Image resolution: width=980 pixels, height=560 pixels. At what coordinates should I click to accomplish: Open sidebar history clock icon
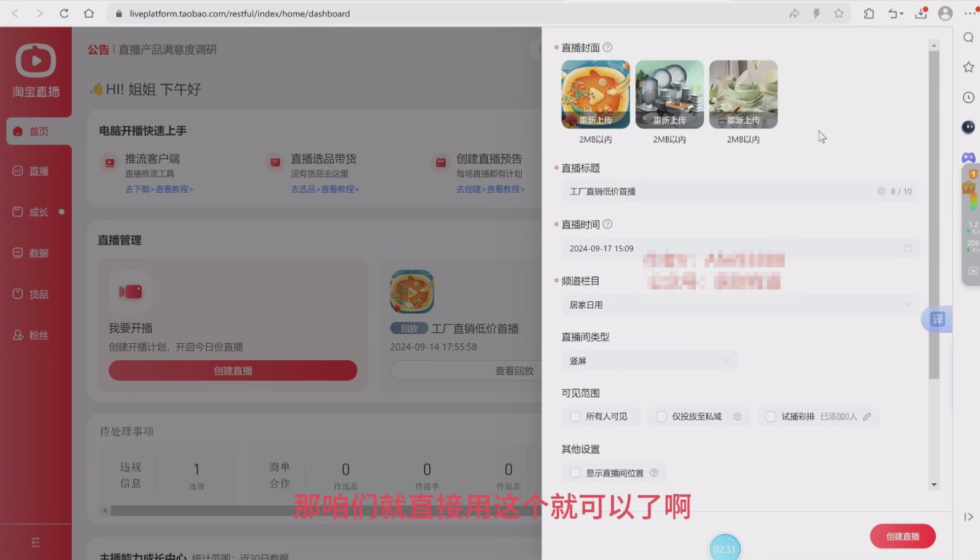click(x=969, y=98)
